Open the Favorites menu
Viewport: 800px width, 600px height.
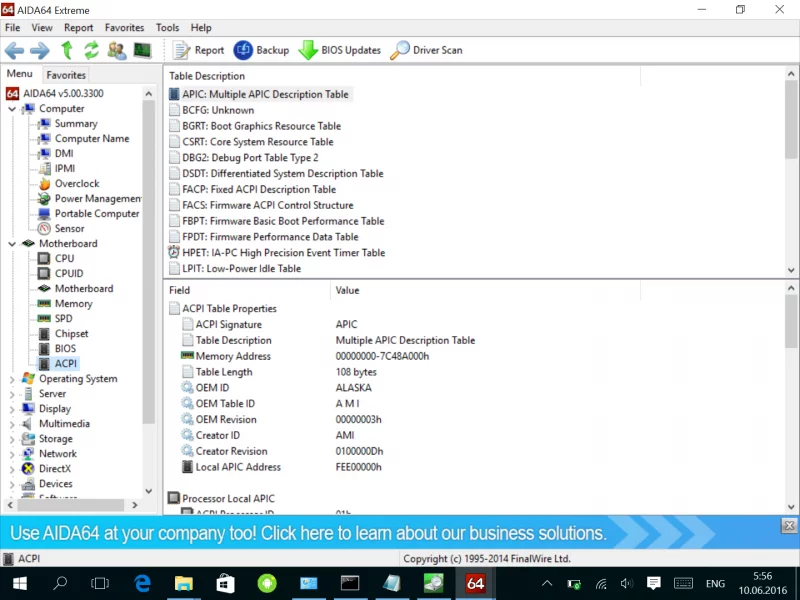(x=124, y=28)
